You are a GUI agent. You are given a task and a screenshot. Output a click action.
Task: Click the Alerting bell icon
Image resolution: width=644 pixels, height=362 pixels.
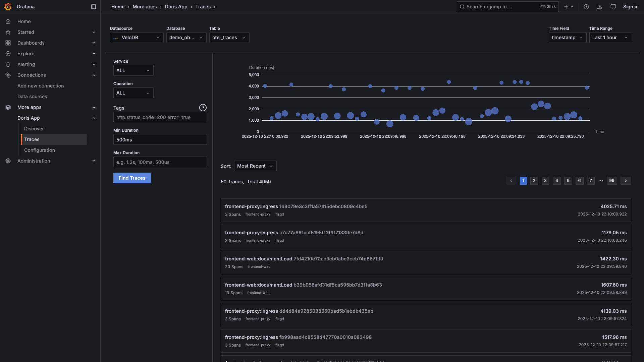[x=8, y=64]
